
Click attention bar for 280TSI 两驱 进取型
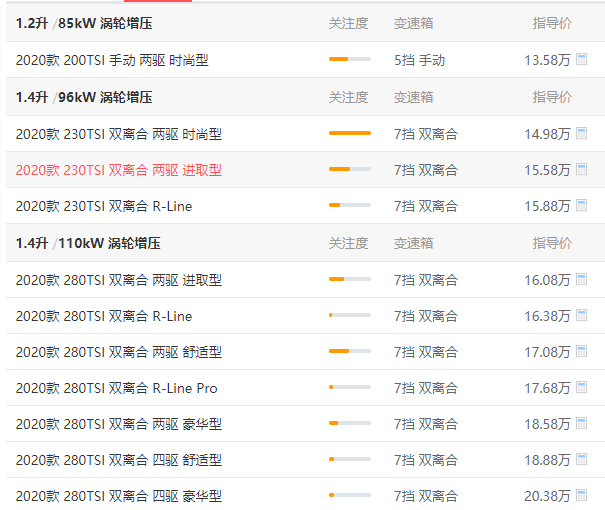[x=350, y=279]
